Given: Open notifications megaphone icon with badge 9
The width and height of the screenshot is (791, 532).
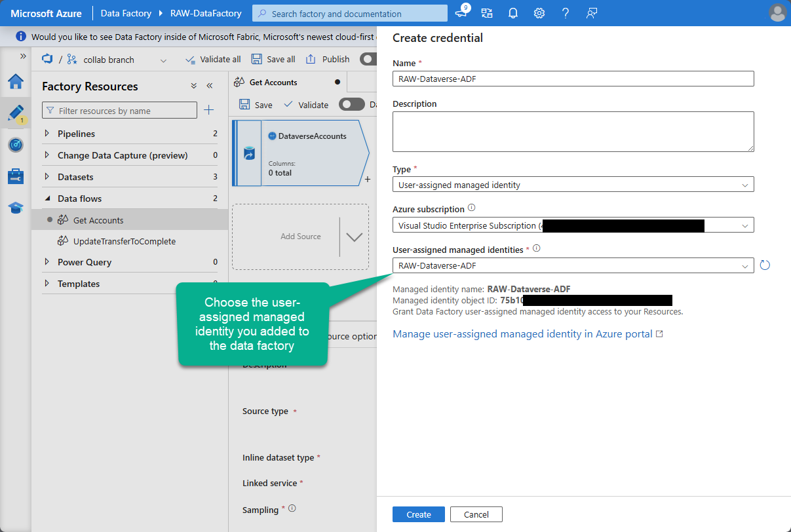Looking at the screenshot, I should [461, 12].
